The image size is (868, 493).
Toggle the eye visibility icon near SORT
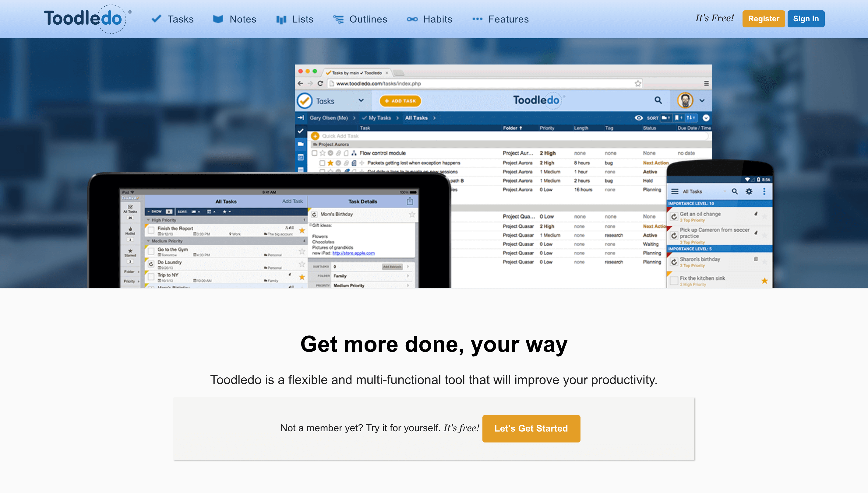639,118
